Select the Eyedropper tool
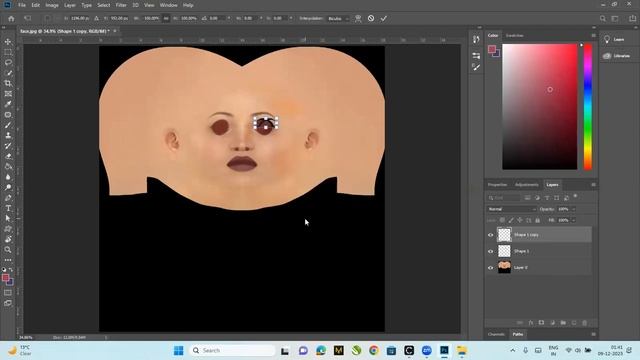The width and height of the screenshot is (640, 360). click(x=8, y=104)
